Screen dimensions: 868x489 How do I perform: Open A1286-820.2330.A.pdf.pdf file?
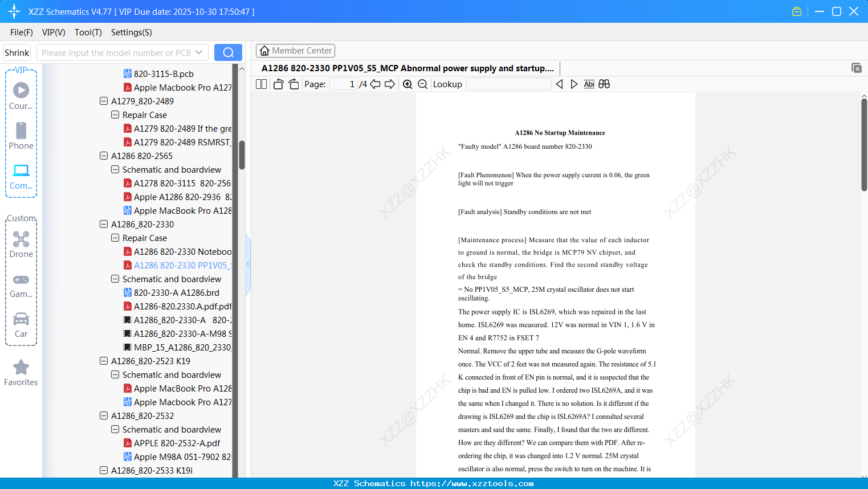[177, 306]
